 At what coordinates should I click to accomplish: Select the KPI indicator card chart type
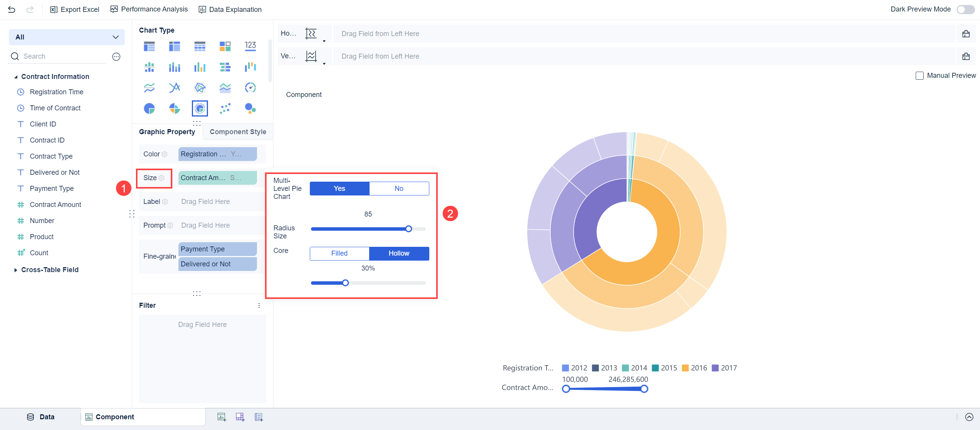pos(250,46)
